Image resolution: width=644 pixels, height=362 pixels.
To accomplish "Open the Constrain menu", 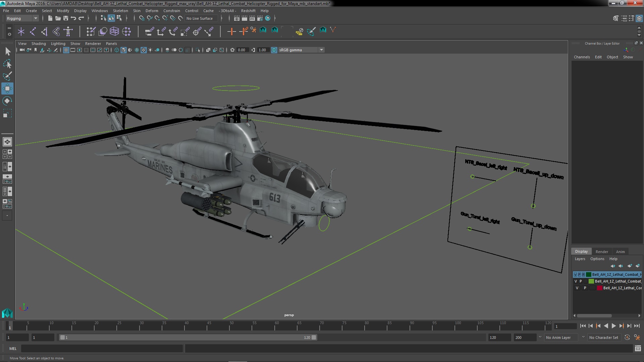I will [171, 11].
